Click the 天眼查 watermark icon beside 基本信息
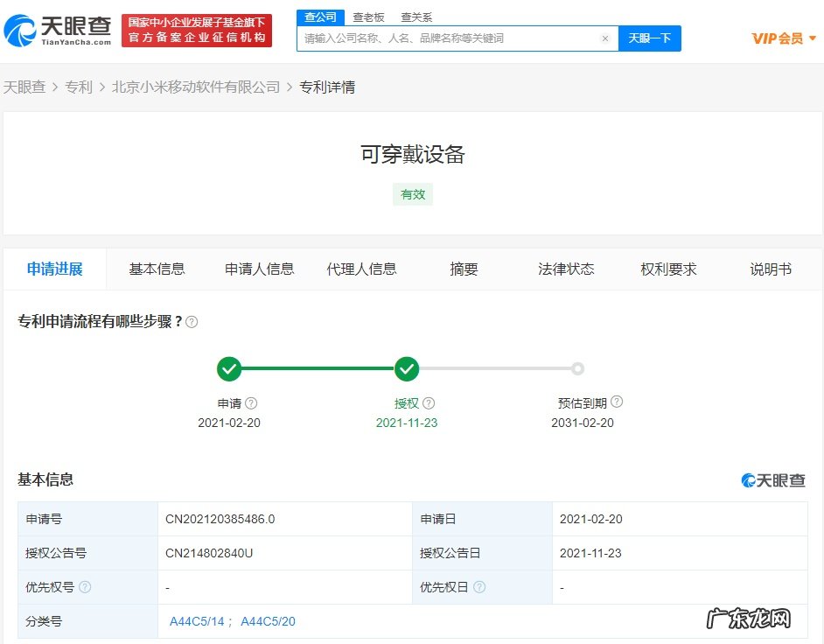824x644 pixels. tap(748, 479)
